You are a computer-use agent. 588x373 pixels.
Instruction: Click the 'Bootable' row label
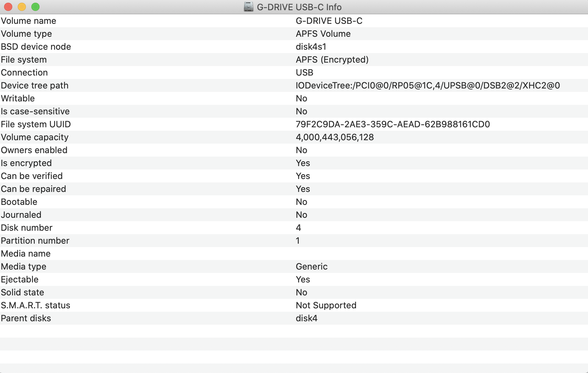coord(19,202)
